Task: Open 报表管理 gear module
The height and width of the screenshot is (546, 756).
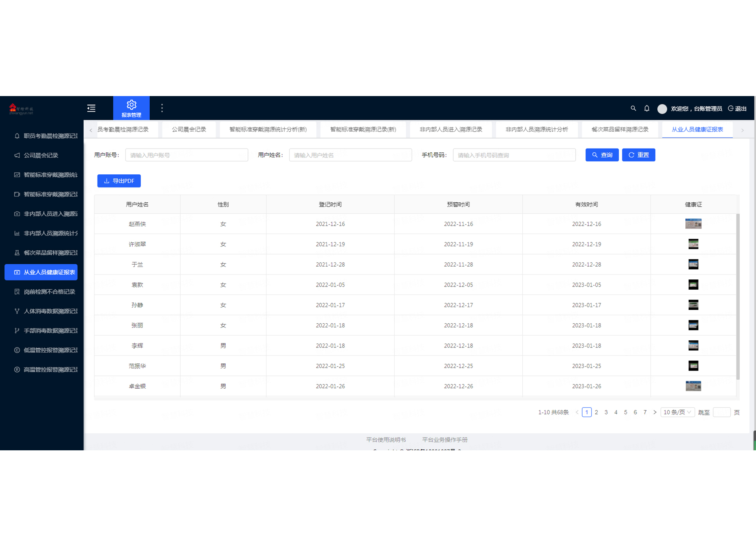Action: [131, 108]
